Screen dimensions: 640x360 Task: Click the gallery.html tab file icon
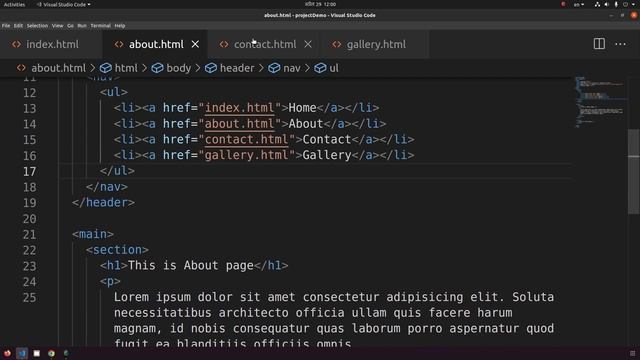coord(336,44)
